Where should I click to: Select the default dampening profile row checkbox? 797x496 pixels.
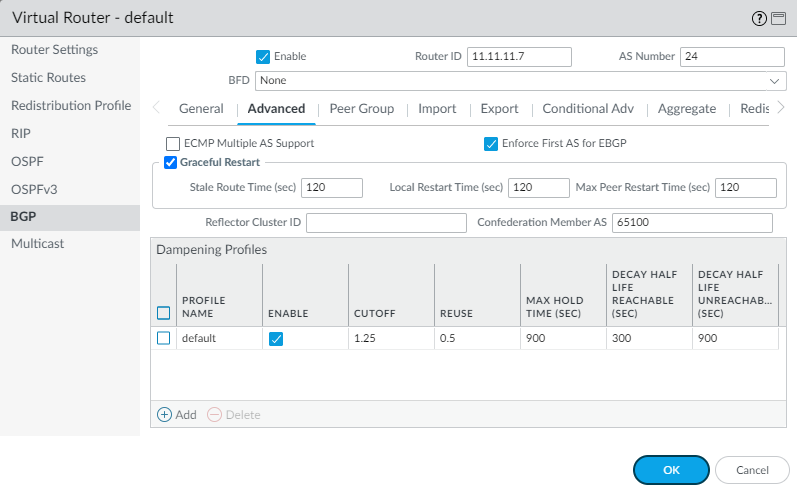164,338
